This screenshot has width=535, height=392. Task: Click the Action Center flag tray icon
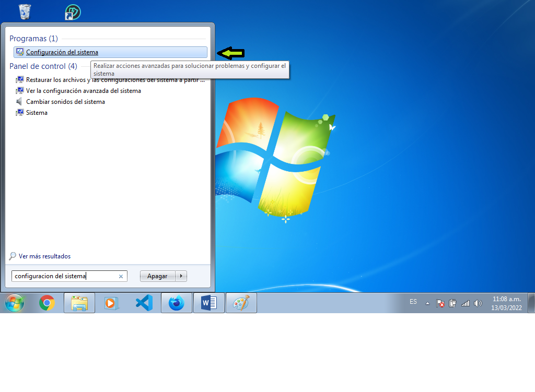pyautogui.click(x=440, y=303)
